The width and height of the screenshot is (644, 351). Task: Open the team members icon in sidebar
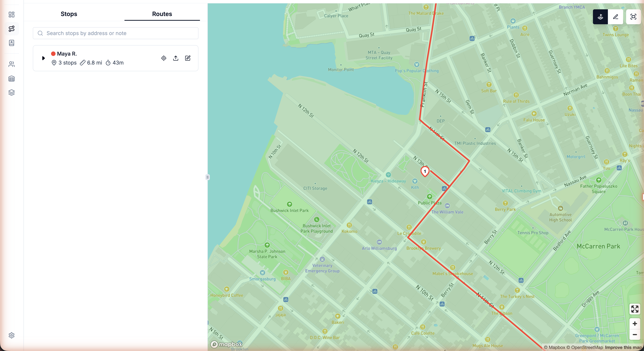click(x=12, y=64)
